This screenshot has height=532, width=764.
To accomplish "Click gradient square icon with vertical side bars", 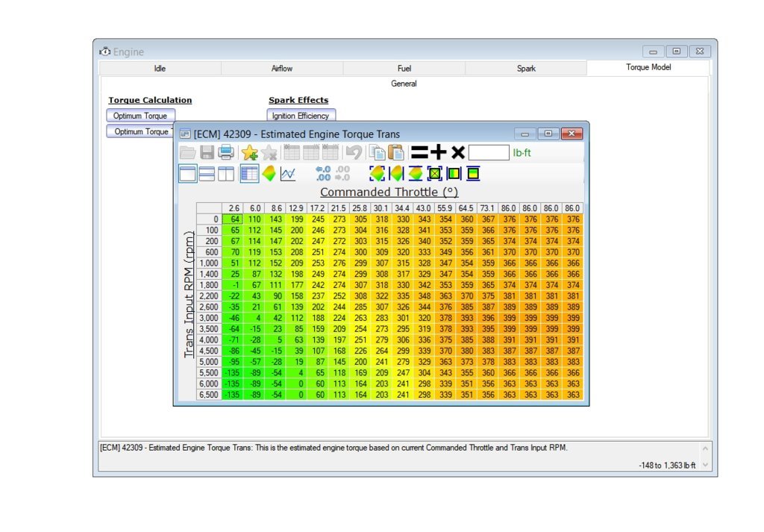I will tap(454, 173).
